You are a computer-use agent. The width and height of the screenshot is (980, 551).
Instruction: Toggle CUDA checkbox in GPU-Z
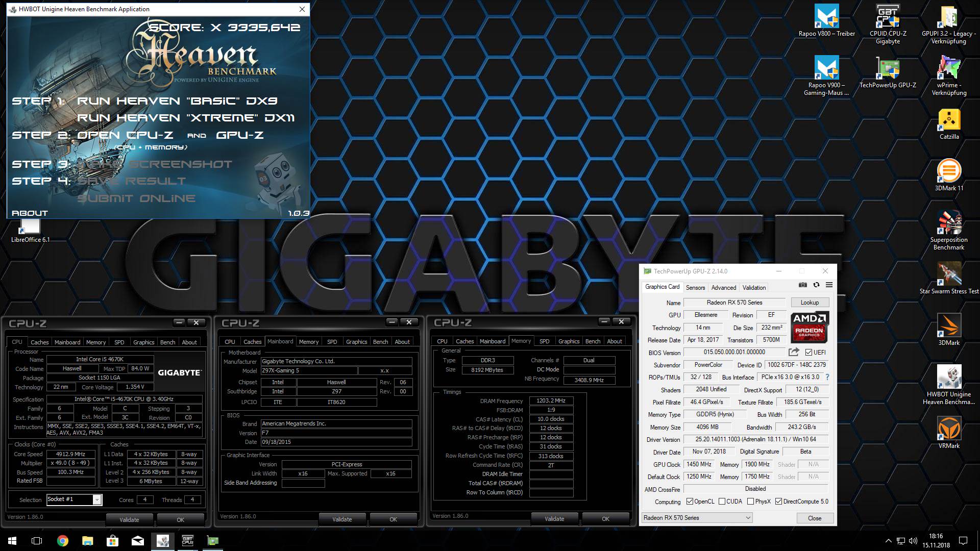(x=722, y=502)
